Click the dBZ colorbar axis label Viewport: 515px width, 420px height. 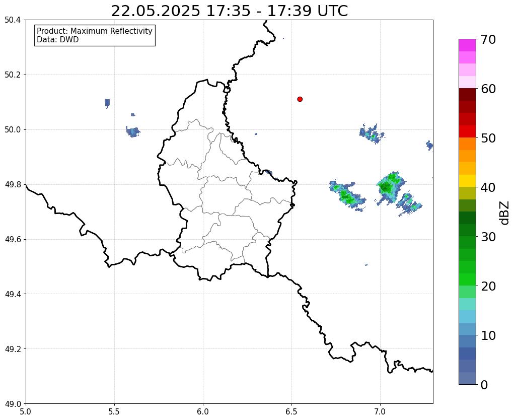point(505,213)
